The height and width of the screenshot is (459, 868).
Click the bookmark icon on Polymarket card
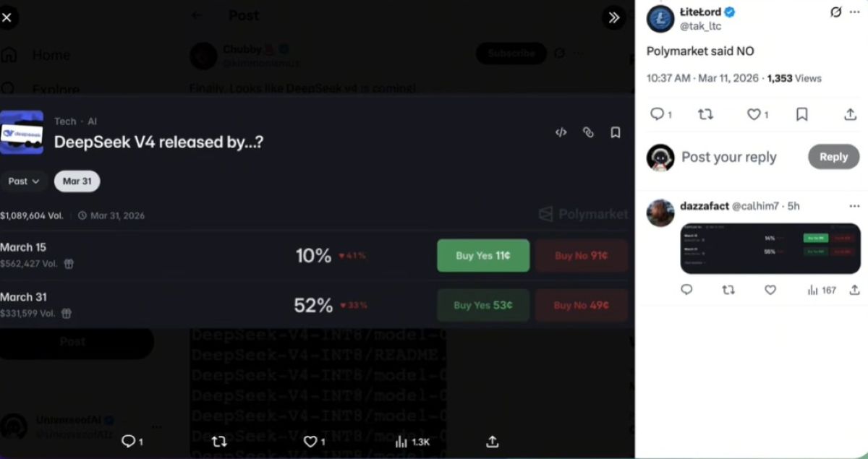(616, 132)
